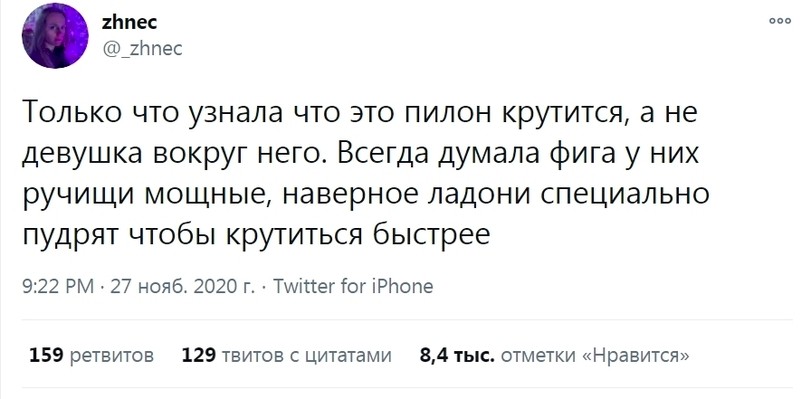Click the @_zhnec handle
Image resolution: width=811 pixels, height=399 pixels.
[x=142, y=49]
